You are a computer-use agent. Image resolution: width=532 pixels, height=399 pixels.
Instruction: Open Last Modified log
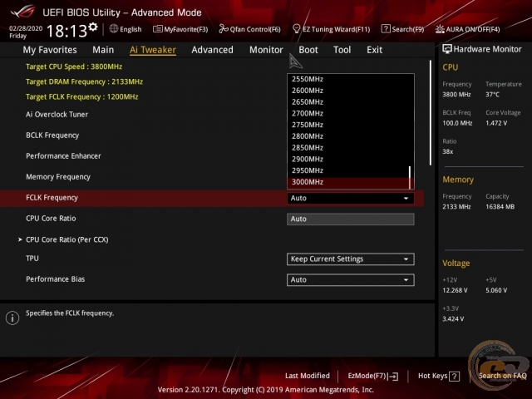308,376
